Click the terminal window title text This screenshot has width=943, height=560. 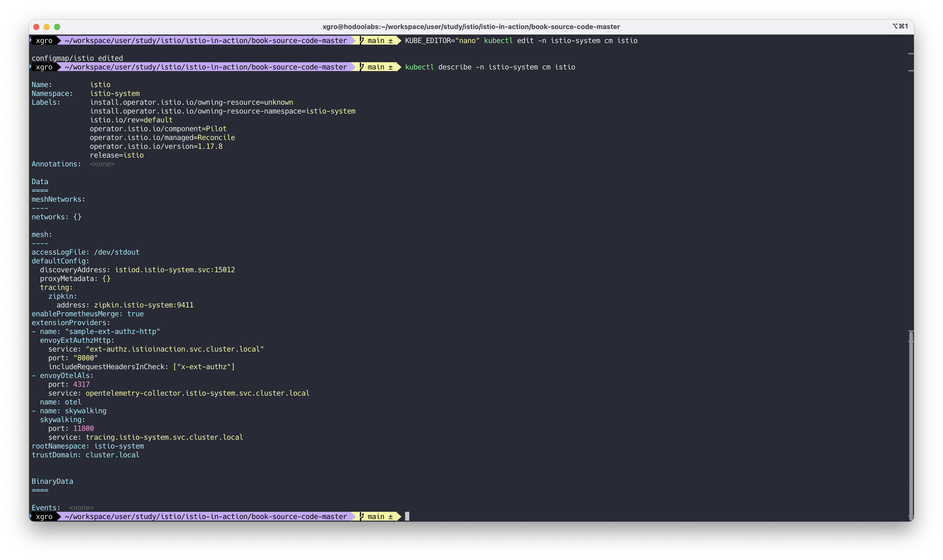(471, 27)
